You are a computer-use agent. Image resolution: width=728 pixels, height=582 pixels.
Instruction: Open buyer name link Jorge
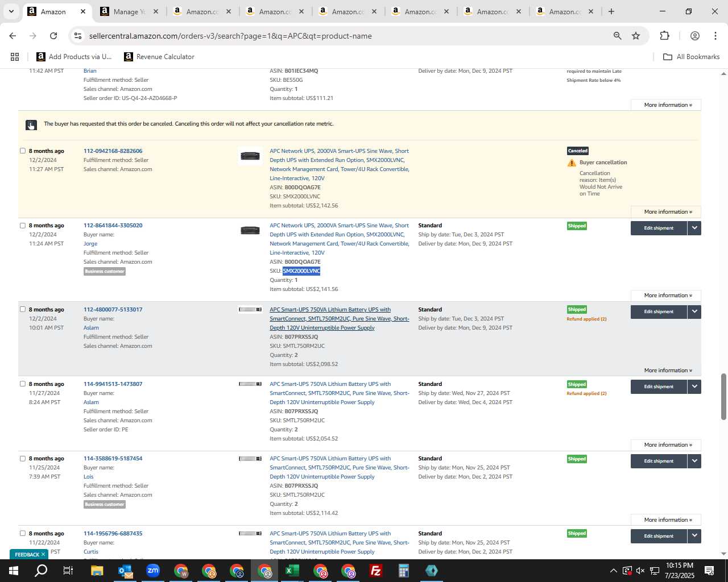coord(90,244)
